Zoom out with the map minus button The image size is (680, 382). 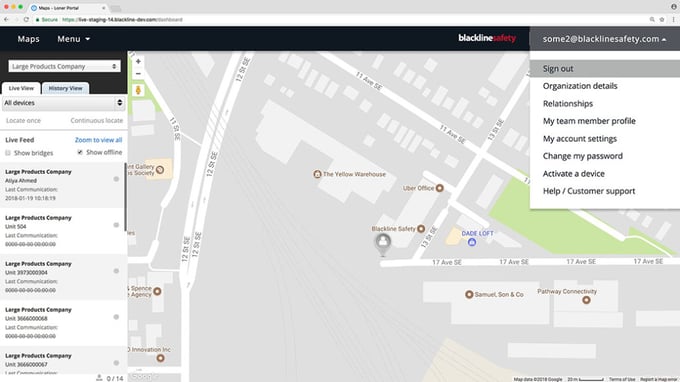tap(138, 74)
